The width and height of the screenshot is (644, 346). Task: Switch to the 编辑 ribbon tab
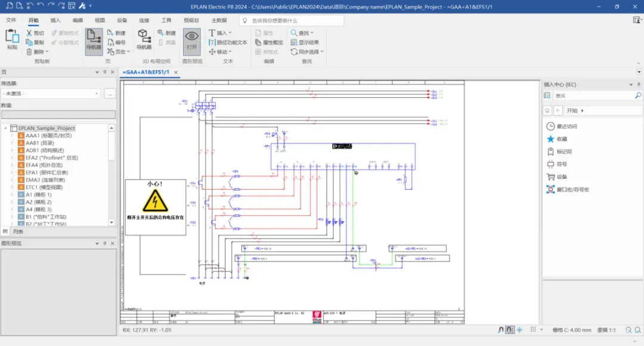point(78,20)
